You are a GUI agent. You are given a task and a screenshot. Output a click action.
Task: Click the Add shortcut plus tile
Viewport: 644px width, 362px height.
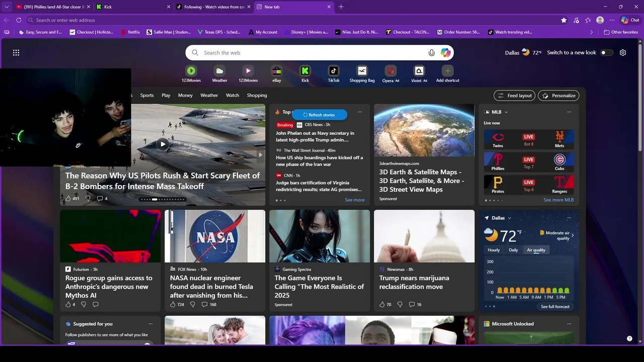point(448,74)
